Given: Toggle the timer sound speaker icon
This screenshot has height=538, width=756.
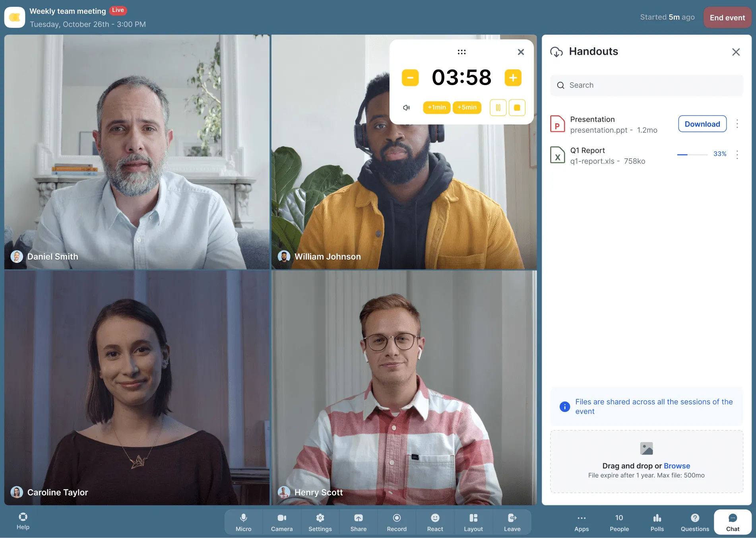Looking at the screenshot, I should pyautogui.click(x=406, y=108).
